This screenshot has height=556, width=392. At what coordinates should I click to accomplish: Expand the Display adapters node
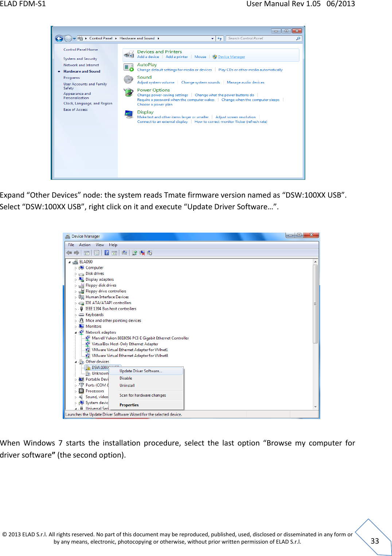pyautogui.click(x=76, y=280)
